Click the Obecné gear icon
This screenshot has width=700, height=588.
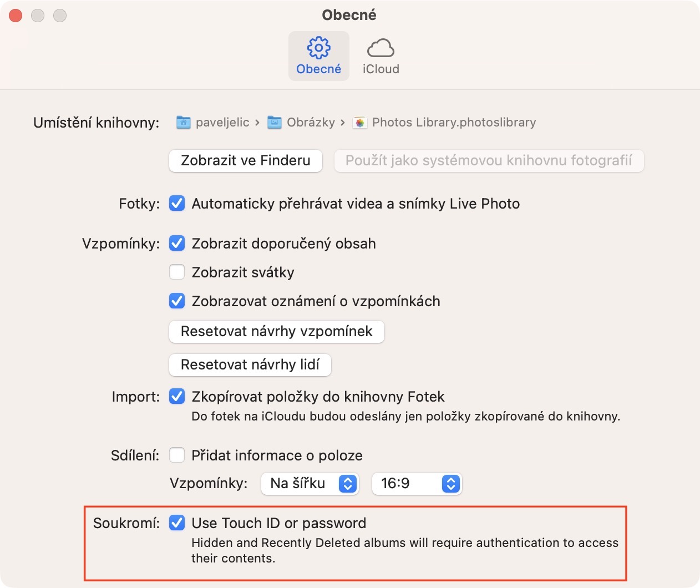click(x=318, y=48)
